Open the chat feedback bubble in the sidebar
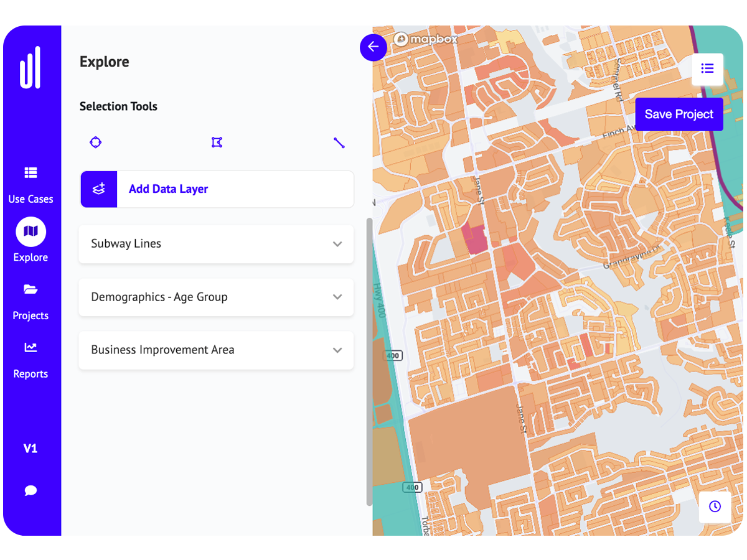 pyautogui.click(x=31, y=490)
